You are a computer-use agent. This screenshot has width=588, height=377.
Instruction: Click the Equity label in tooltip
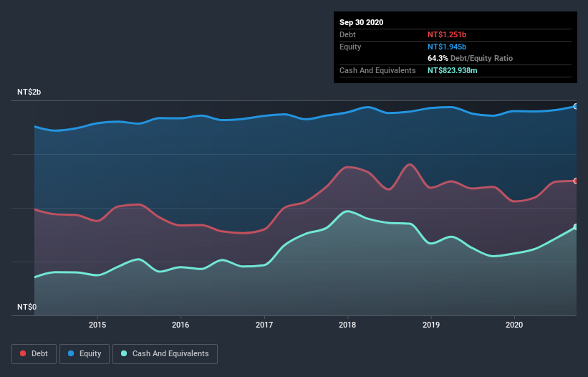click(350, 47)
